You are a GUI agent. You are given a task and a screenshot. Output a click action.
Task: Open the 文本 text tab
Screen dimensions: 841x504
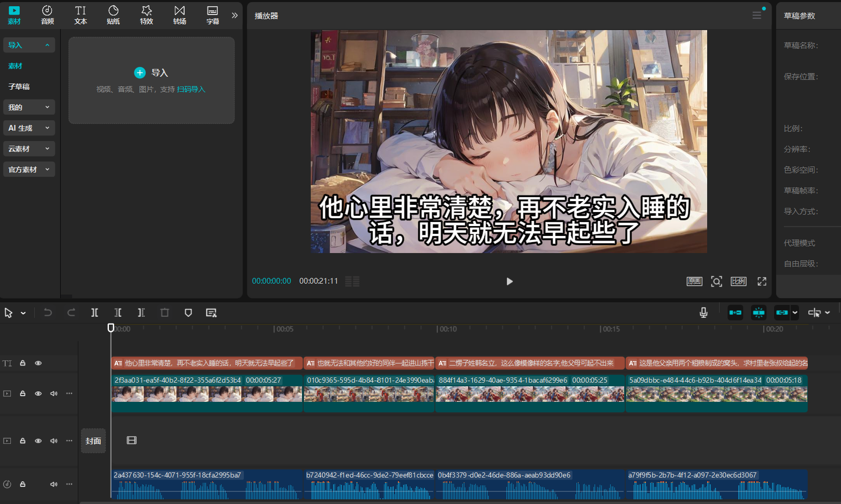click(80, 15)
